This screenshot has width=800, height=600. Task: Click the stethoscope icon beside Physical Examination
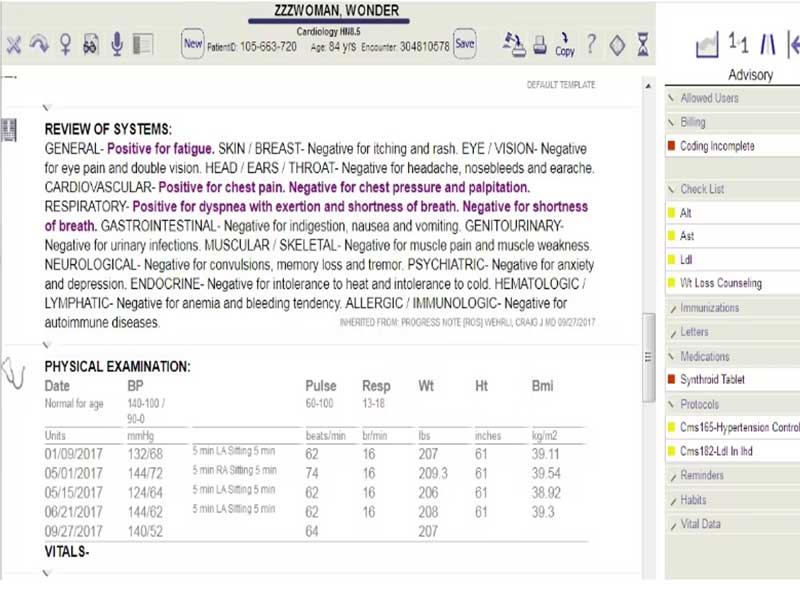pos(14,373)
